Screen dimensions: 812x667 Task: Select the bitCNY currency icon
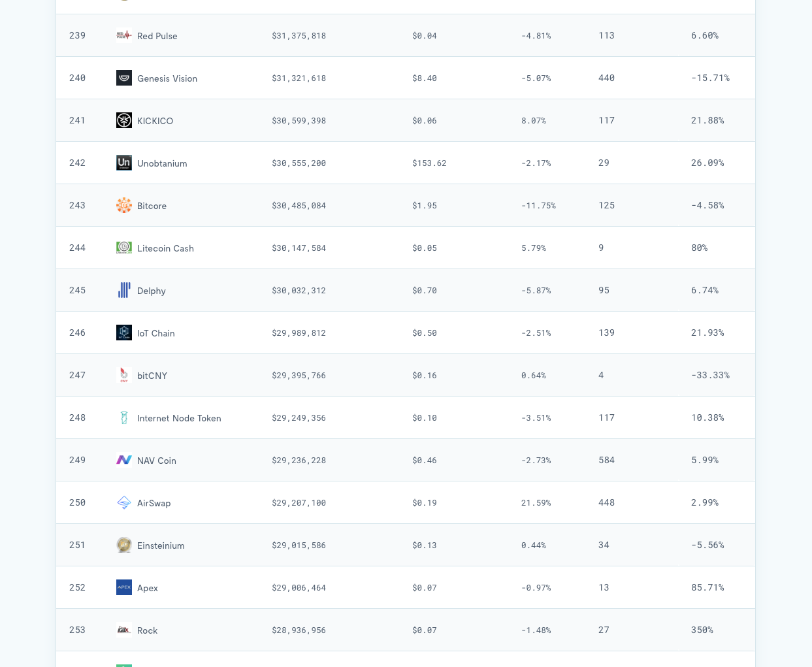tap(124, 375)
